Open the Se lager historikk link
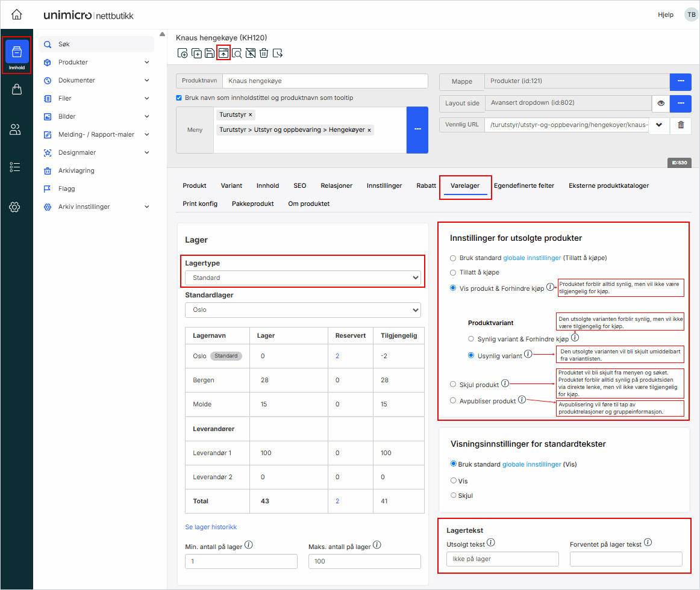Image resolution: width=700 pixels, height=590 pixels. pyautogui.click(x=211, y=526)
